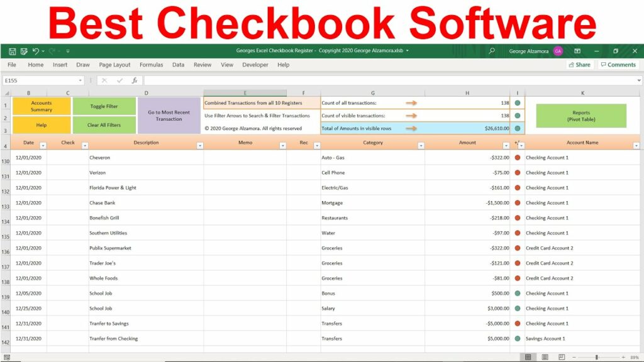Image resolution: width=644 pixels, height=362 pixels.
Task: Open the Category column filter arrow
Action: (421, 146)
